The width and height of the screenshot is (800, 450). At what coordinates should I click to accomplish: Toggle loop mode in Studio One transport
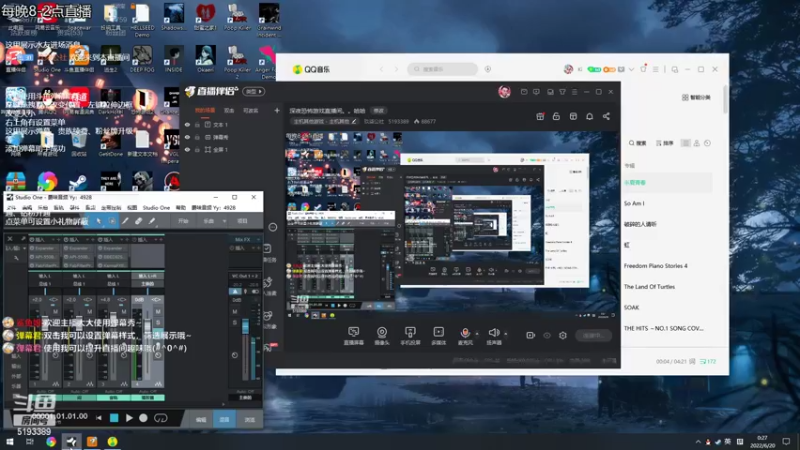pyautogui.click(x=160, y=418)
